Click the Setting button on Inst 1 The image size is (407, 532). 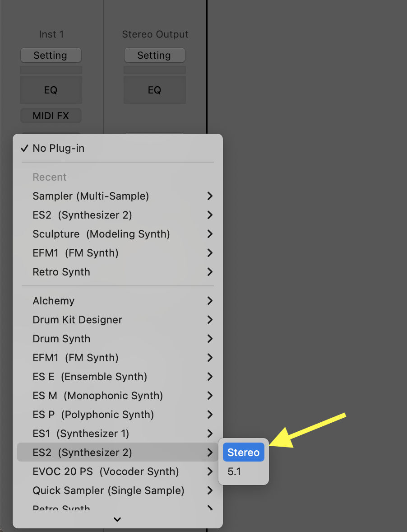coord(51,56)
